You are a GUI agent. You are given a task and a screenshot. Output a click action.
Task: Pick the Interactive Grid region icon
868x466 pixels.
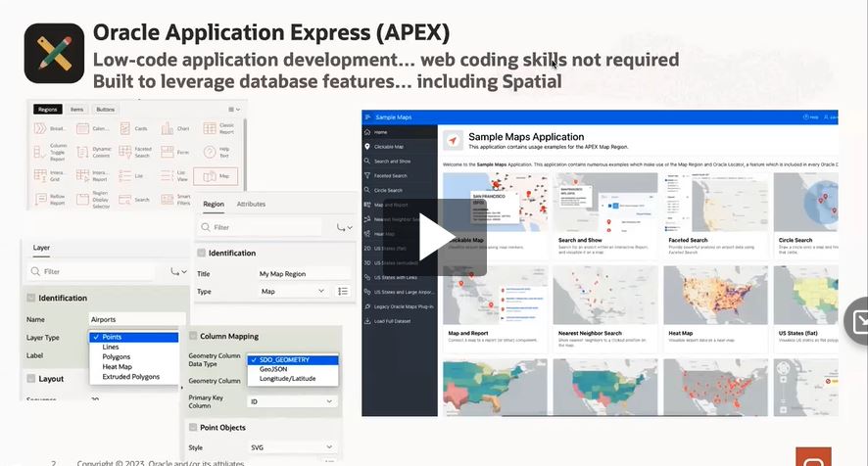pos(49,176)
